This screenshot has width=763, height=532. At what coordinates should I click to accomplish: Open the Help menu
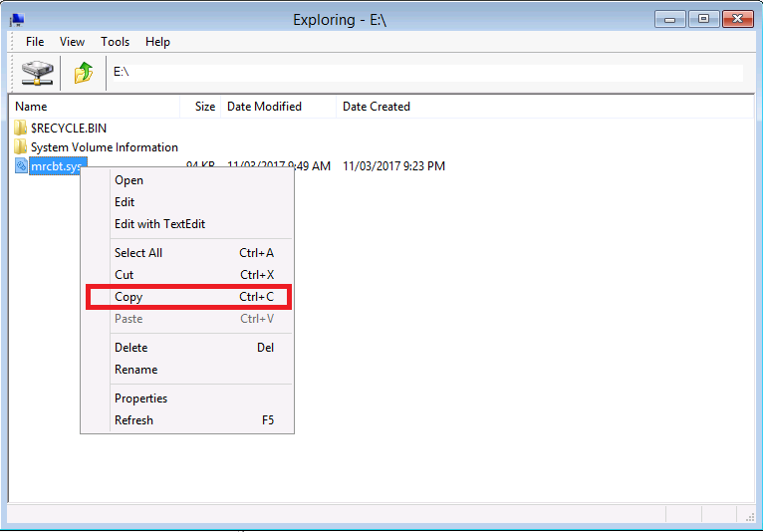tap(157, 42)
